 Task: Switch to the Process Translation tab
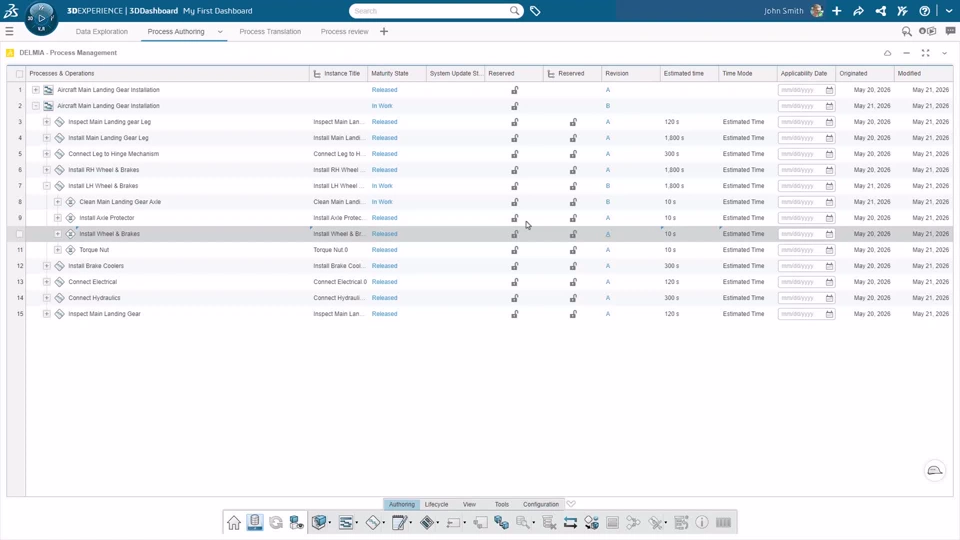(270, 32)
